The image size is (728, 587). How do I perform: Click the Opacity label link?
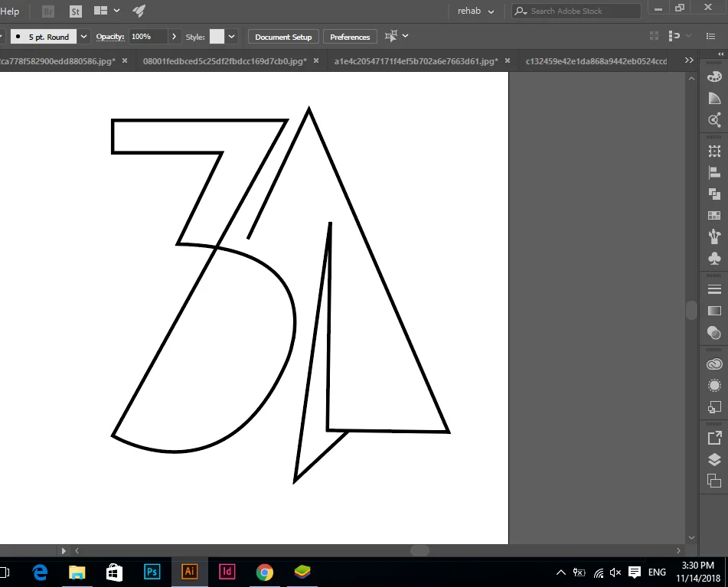[110, 37]
